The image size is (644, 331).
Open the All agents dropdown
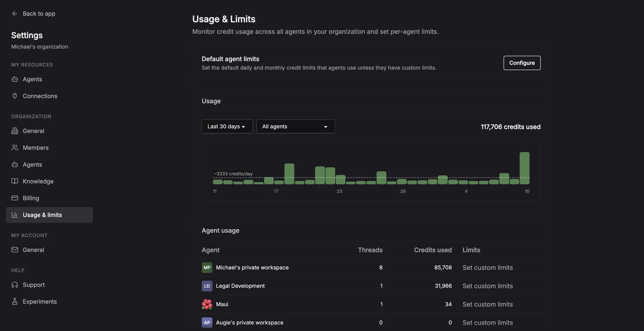(x=296, y=127)
